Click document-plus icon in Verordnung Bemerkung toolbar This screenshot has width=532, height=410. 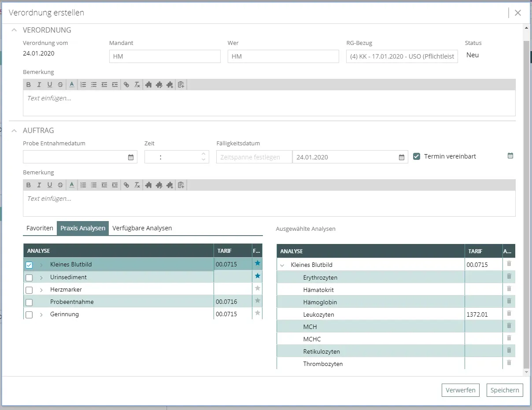(x=181, y=85)
